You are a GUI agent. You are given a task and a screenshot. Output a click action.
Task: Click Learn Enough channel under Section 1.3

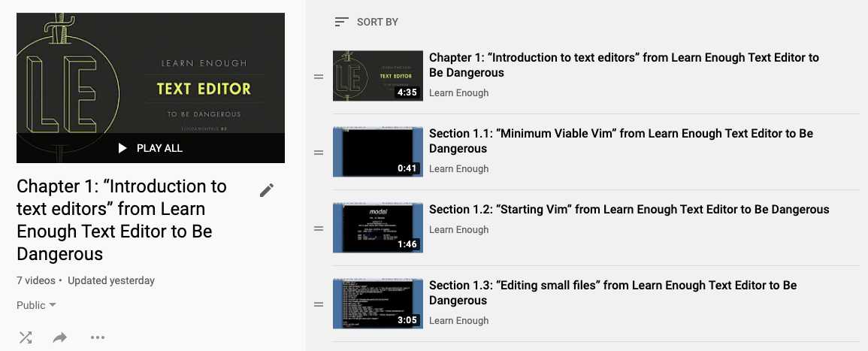coord(458,321)
